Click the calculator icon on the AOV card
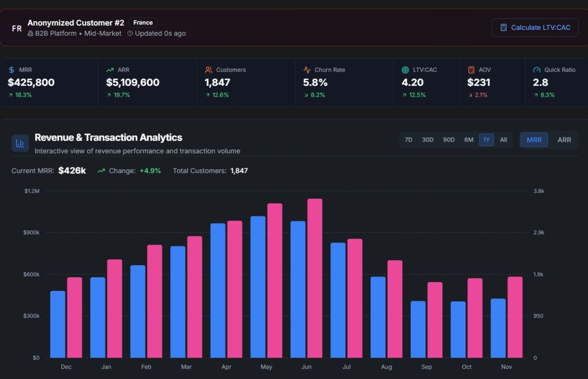This screenshot has width=588, height=379. [471, 70]
